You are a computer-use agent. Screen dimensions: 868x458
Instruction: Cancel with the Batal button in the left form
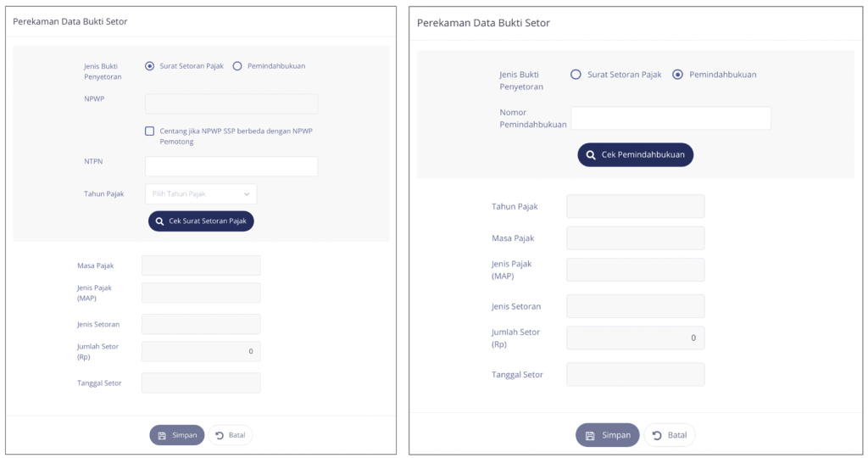(x=231, y=435)
